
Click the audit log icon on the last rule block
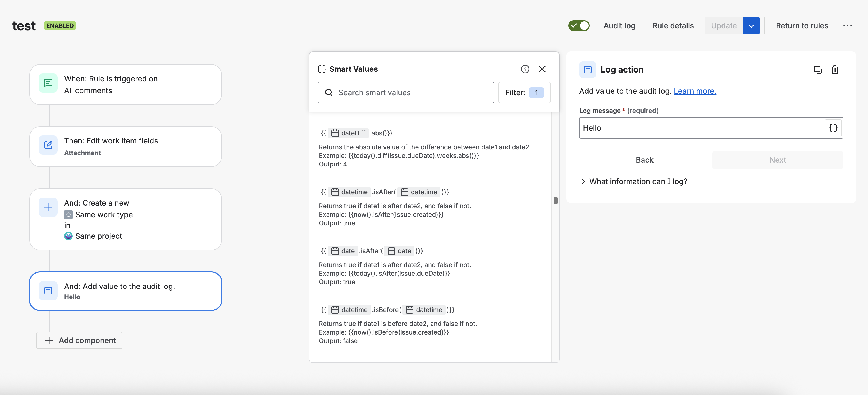click(x=48, y=290)
